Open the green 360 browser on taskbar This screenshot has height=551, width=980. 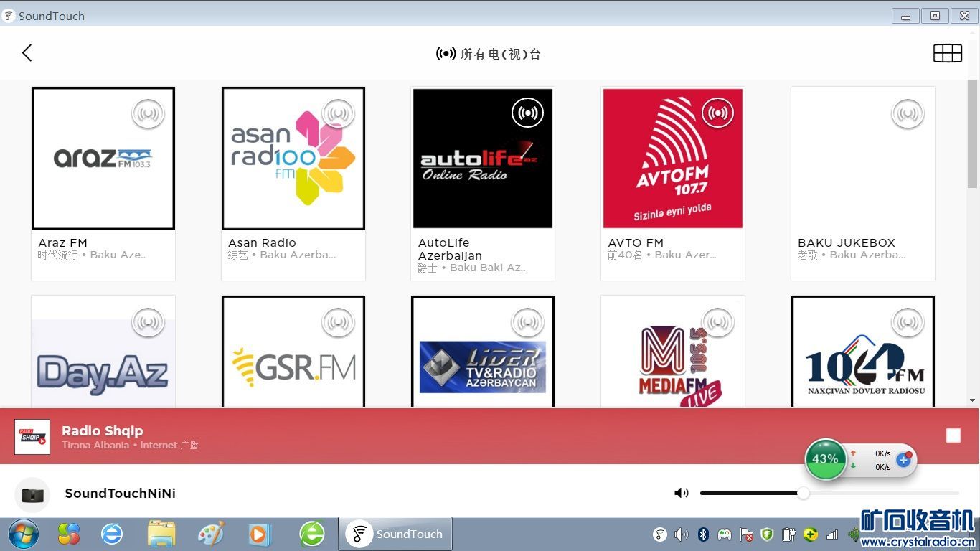(311, 534)
